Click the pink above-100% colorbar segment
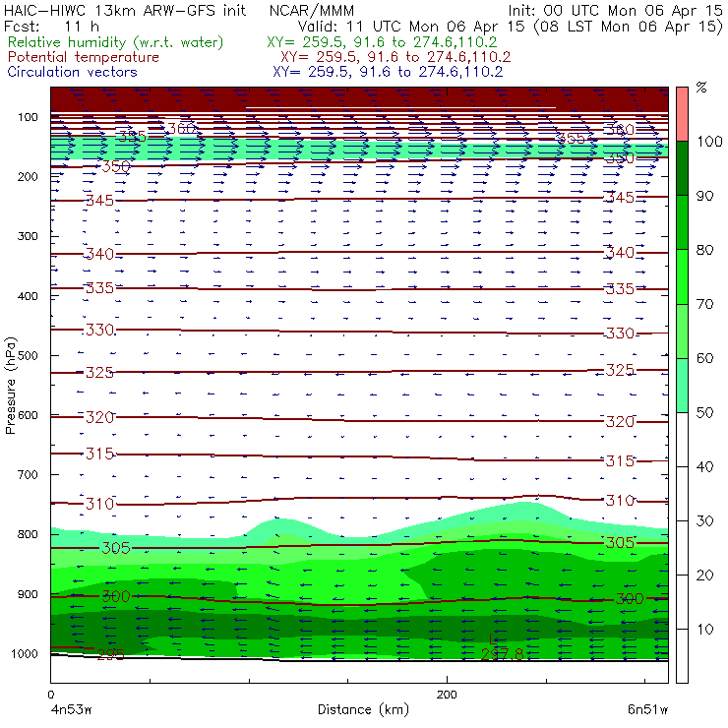The width and height of the screenshot is (728, 728). point(682,114)
